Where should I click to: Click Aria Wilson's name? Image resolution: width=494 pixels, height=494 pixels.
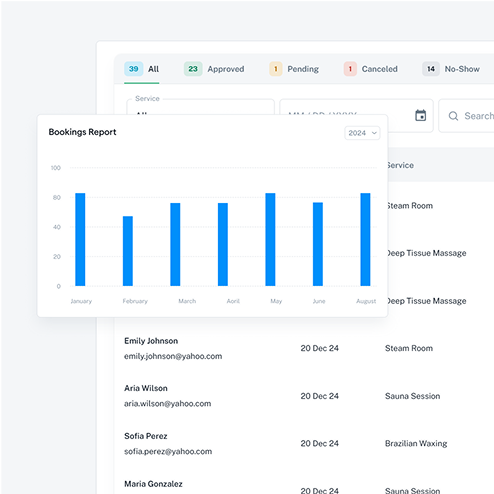146,388
